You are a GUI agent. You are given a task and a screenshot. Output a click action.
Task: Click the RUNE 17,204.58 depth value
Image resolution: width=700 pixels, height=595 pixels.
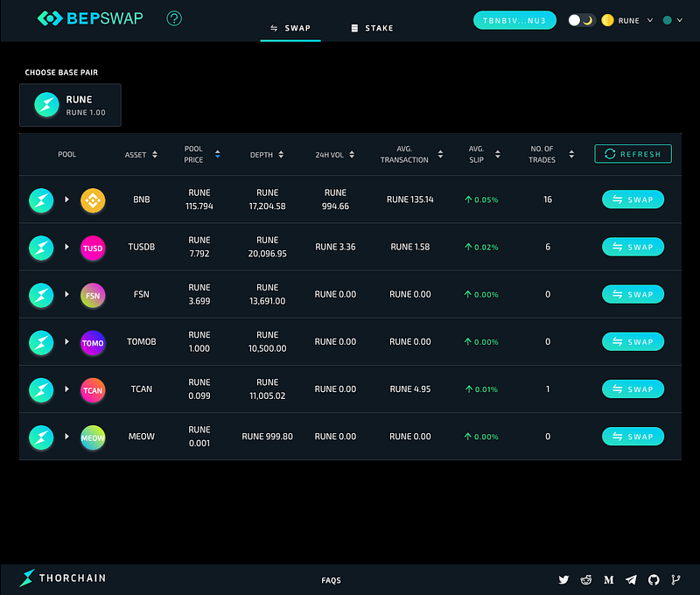click(267, 199)
